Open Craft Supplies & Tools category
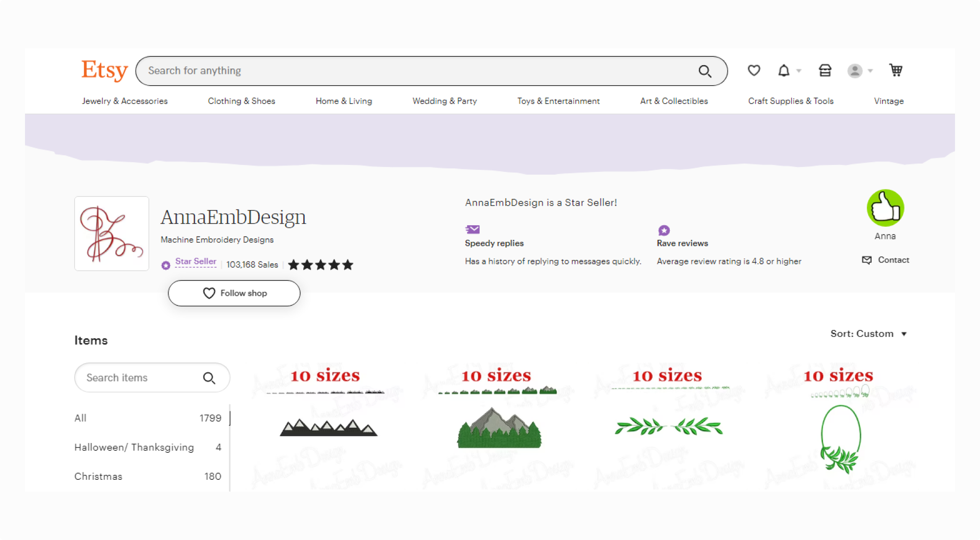 tap(790, 101)
